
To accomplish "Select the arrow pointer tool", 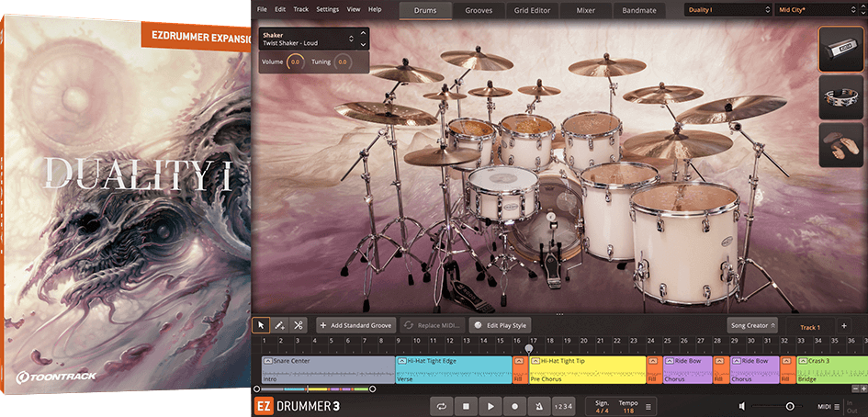I will coord(261,326).
